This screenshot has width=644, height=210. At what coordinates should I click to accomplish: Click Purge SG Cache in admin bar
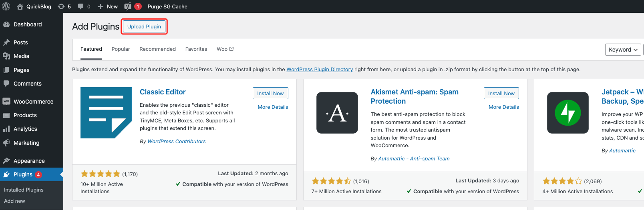click(x=167, y=6)
